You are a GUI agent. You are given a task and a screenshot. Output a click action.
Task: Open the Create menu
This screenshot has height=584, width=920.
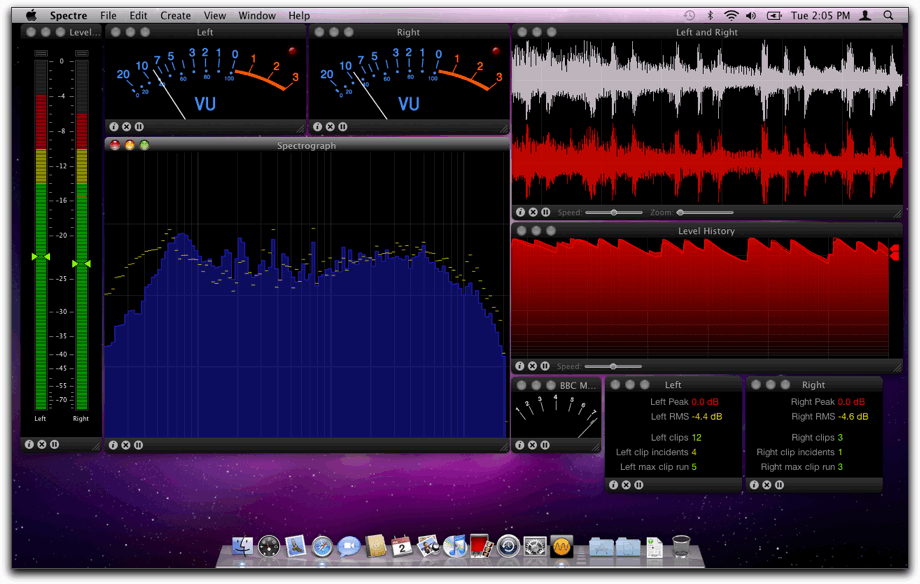[175, 16]
